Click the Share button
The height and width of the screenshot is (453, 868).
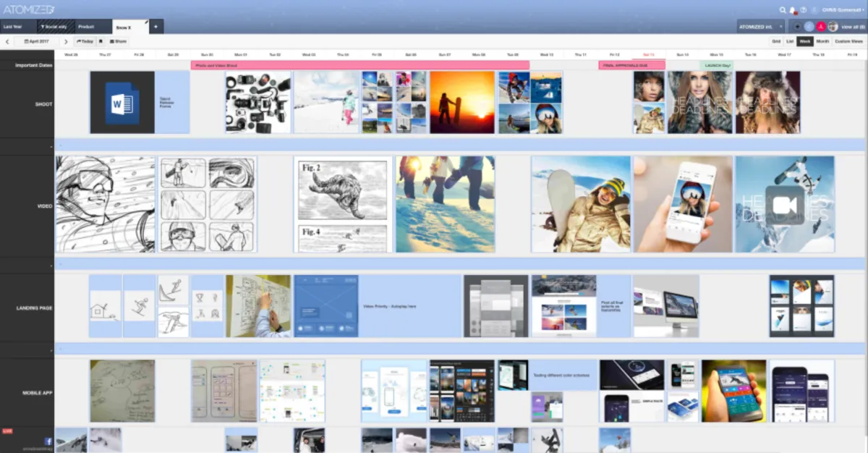(118, 41)
